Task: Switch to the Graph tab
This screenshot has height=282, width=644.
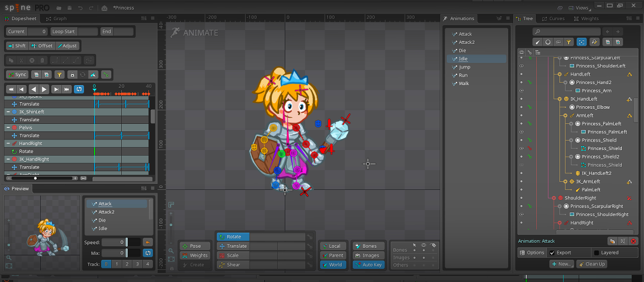Action: [56, 19]
